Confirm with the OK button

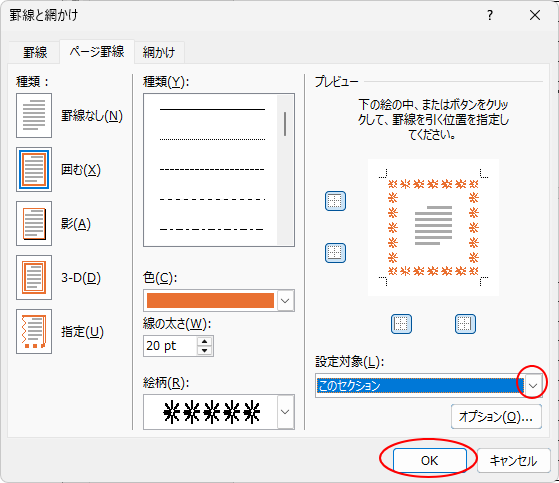pos(430,461)
